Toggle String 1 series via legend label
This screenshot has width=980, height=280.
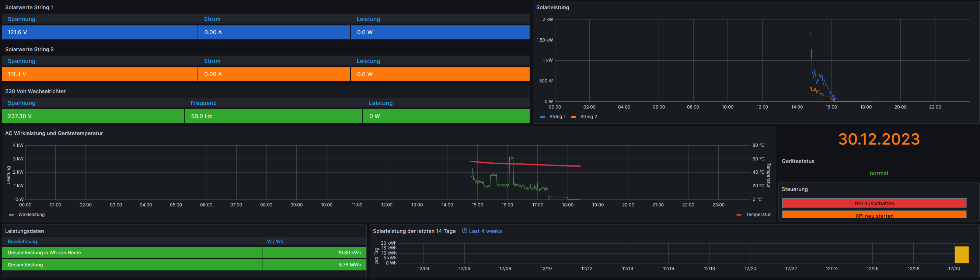tap(557, 117)
